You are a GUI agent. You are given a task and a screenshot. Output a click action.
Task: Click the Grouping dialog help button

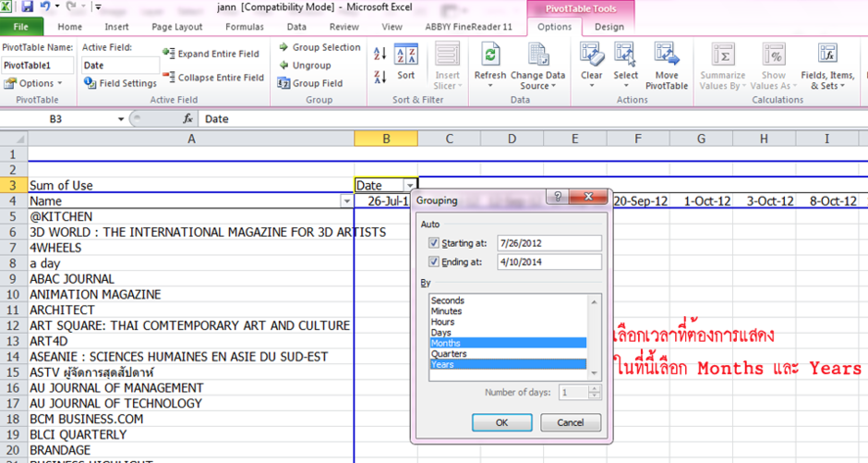pos(558,196)
